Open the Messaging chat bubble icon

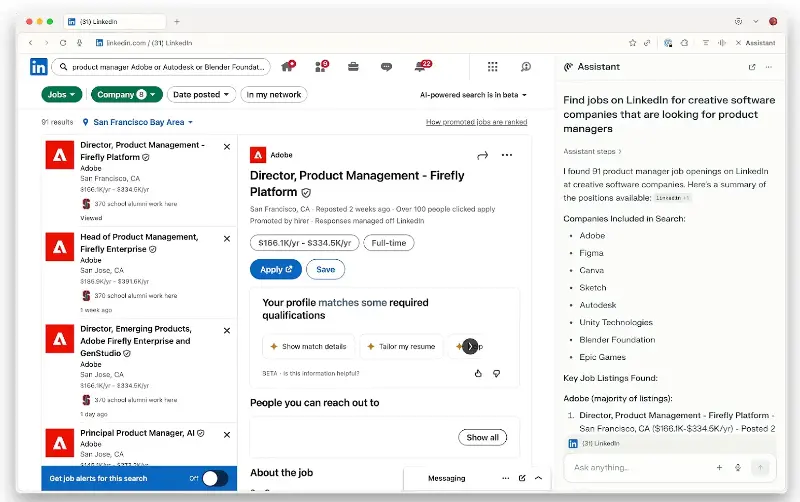click(x=386, y=67)
